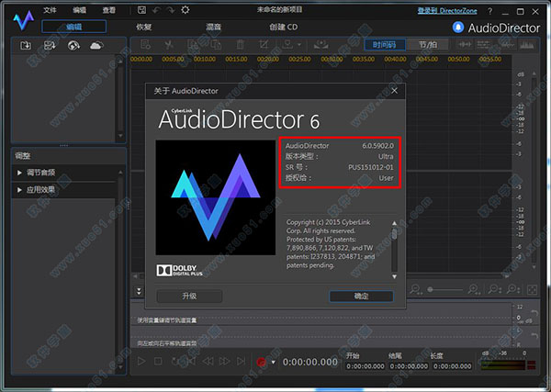Image resolution: width=551 pixels, height=392 pixels.
Task: Close the 关于 AudioDirector dialog
Action: point(394,91)
